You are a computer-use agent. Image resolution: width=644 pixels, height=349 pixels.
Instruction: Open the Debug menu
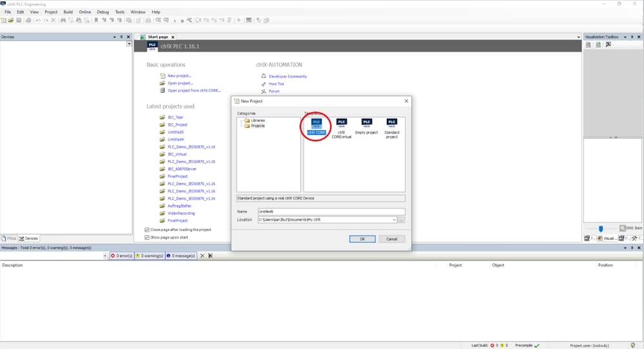tap(102, 12)
